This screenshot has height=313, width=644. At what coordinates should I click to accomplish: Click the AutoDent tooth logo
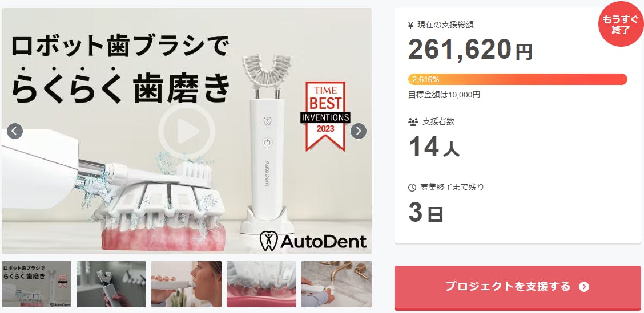(x=269, y=241)
